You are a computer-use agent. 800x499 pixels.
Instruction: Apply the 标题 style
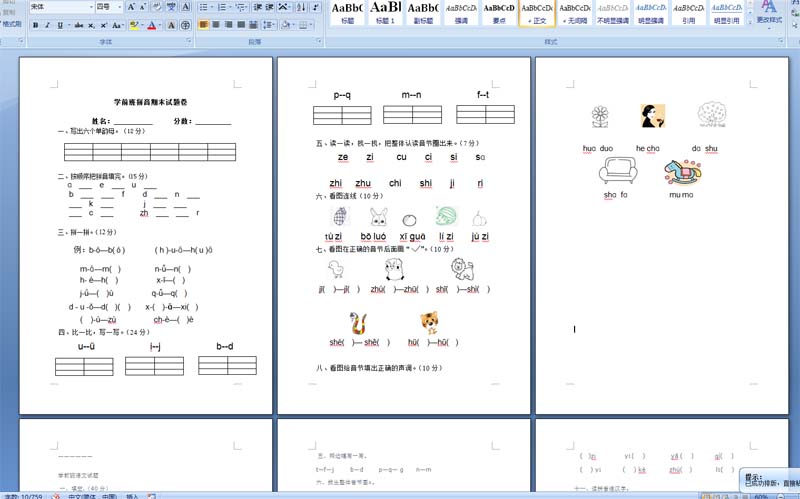pyautogui.click(x=348, y=13)
